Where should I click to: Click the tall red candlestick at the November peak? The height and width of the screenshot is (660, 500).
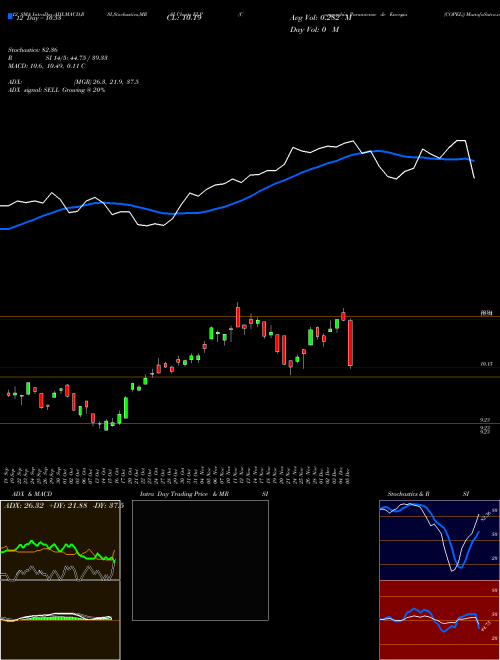pos(238,317)
